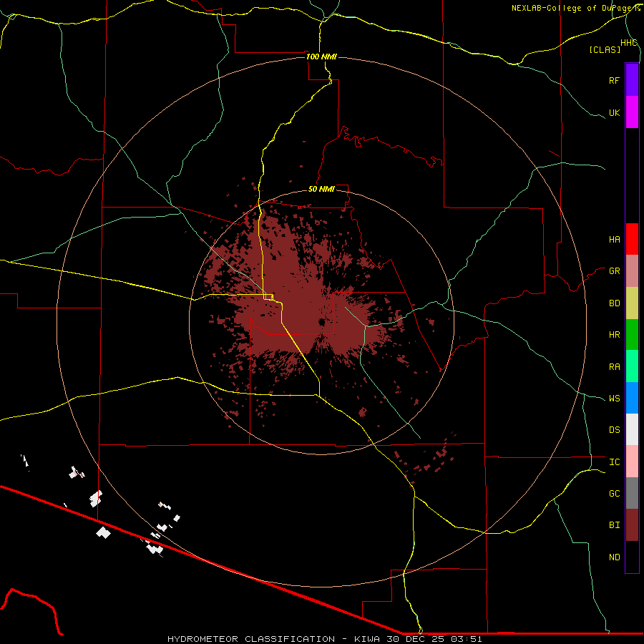Click the HR dark green legend swatch

[632, 335]
